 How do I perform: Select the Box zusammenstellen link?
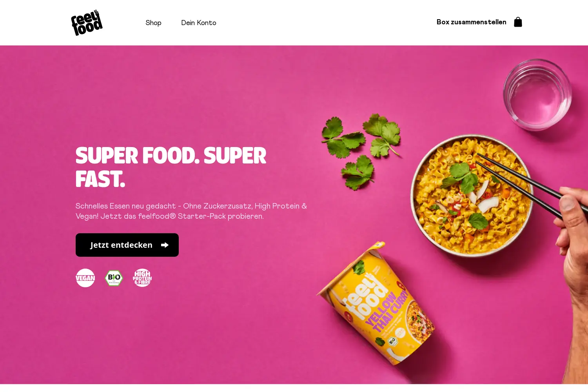pyautogui.click(x=472, y=22)
